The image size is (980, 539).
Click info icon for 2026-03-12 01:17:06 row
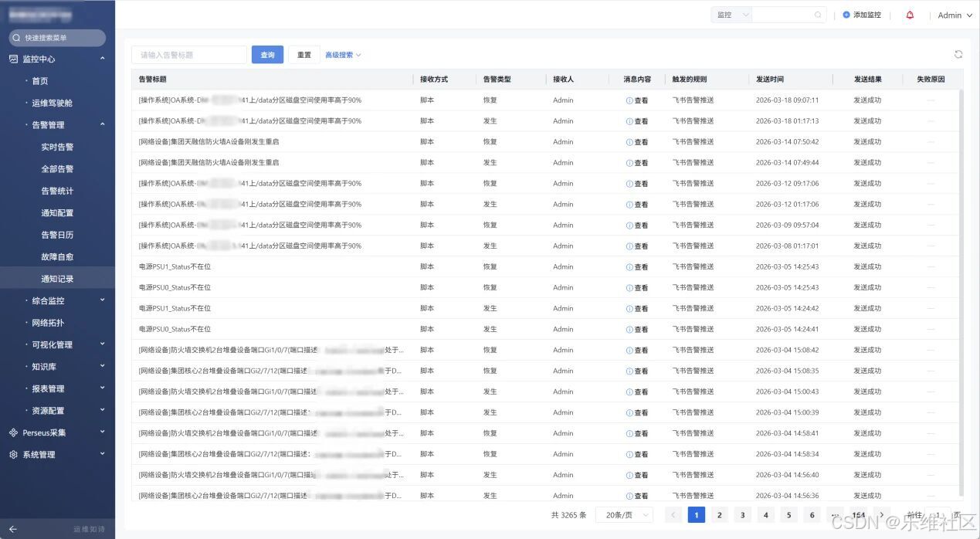tap(629, 205)
